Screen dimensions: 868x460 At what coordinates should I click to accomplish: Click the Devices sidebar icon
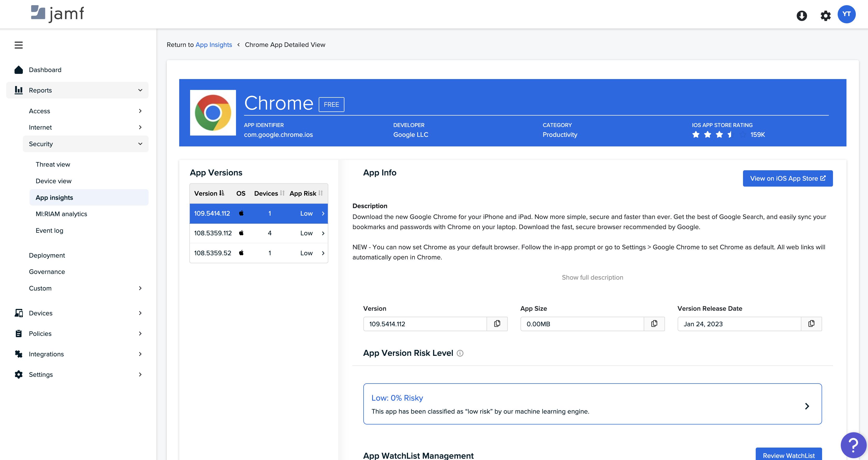[x=18, y=313]
